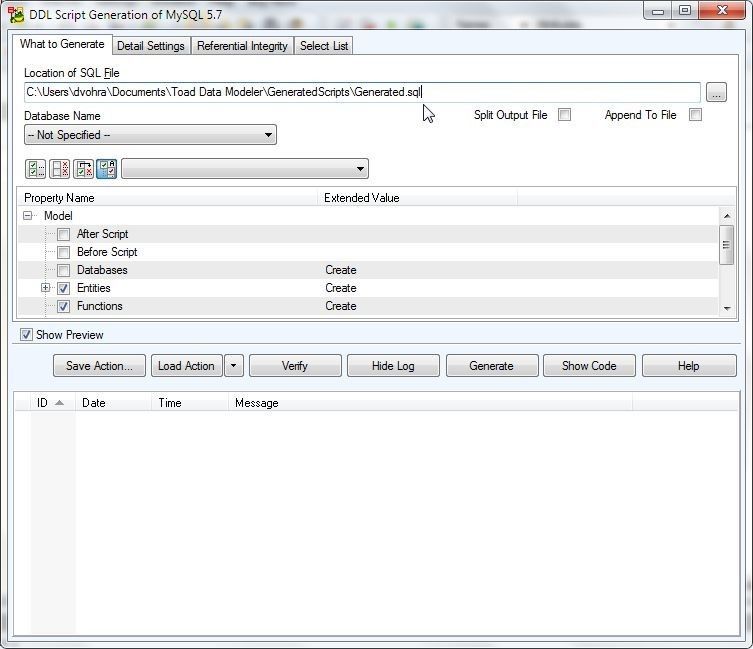753x649 pixels.
Task: Uncheck the Functions checkbox
Action: click(63, 306)
